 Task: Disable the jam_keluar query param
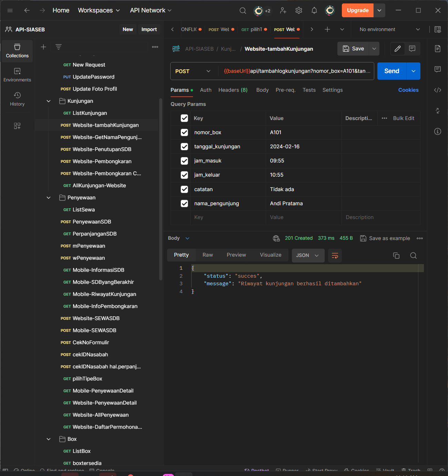[x=184, y=175]
